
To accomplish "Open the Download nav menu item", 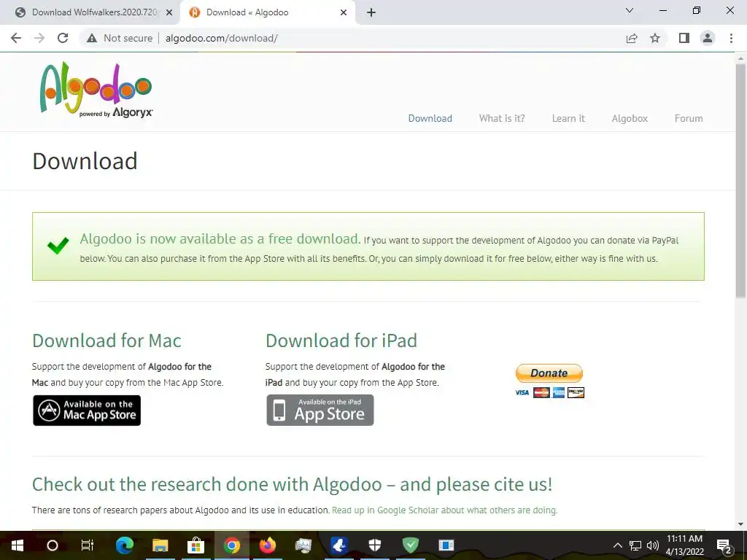I will click(x=430, y=118).
